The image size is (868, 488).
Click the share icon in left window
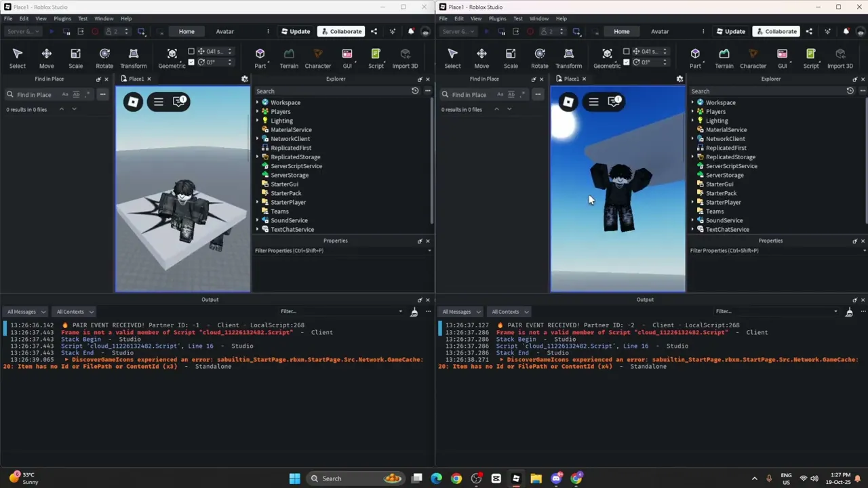[374, 31]
